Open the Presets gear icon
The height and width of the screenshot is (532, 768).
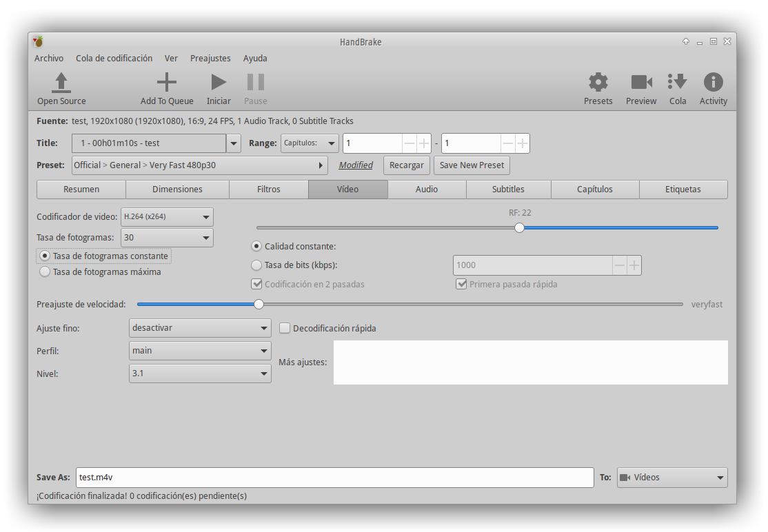(598, 83)
